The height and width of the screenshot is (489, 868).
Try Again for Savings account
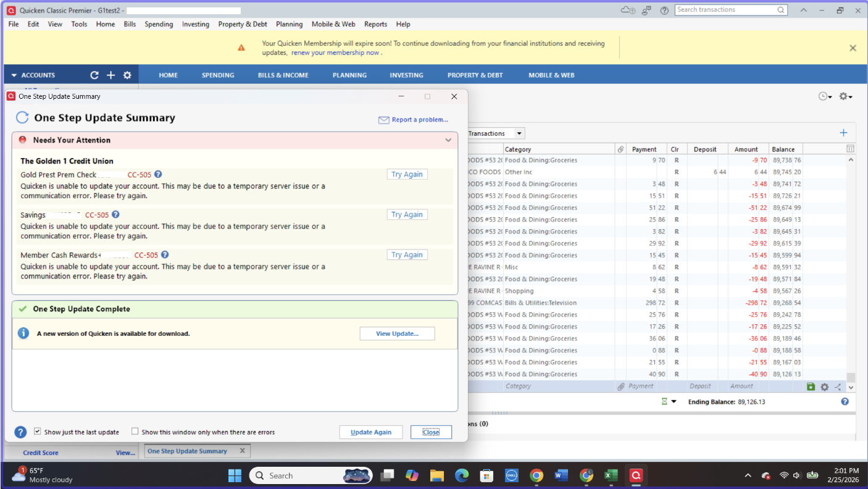pos(407,214)
